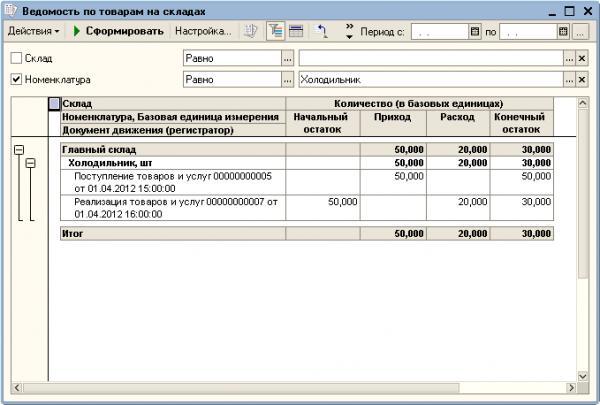Image resolution: width=600 pixels, height=405 pixels.
Task: Open comparison type list for Склад
Action: point(288,59)
